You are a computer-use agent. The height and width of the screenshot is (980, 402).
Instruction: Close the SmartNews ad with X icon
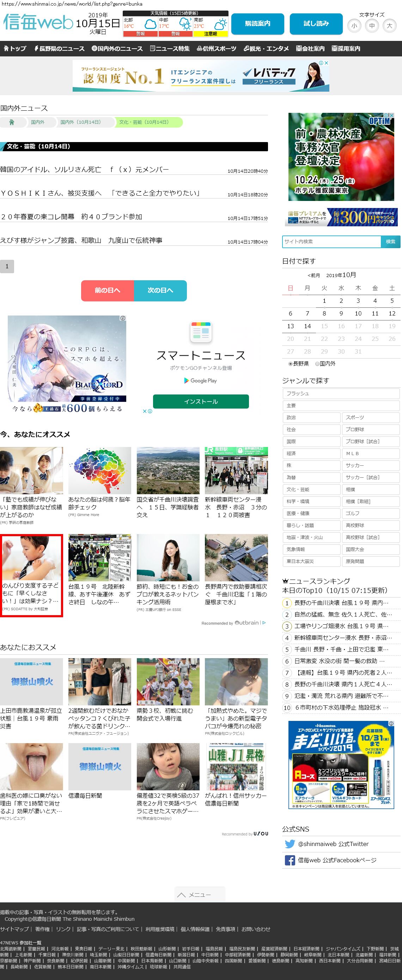(145, 411)
